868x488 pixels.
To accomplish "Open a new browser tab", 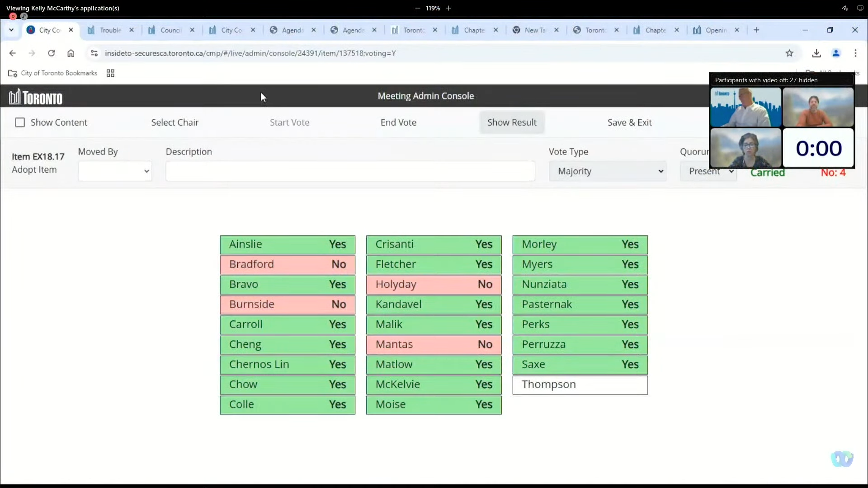I will pyautogui.click(x=756, y=30).
